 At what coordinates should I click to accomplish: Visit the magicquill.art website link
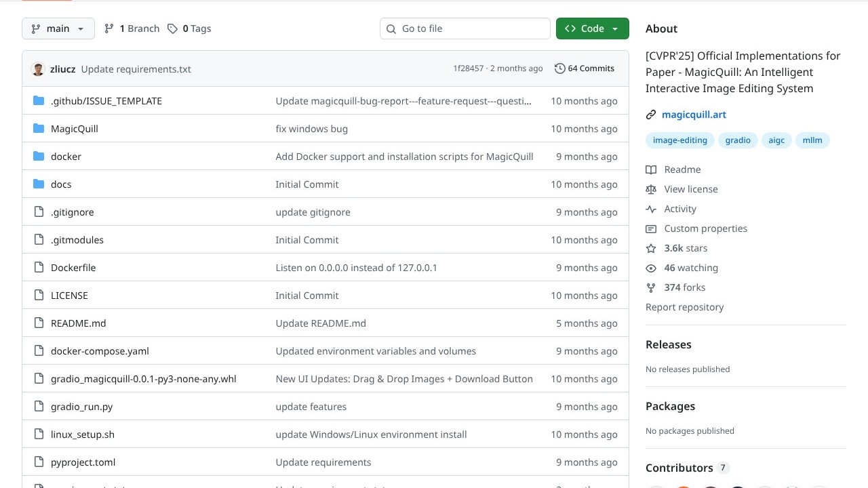point(694,115)
